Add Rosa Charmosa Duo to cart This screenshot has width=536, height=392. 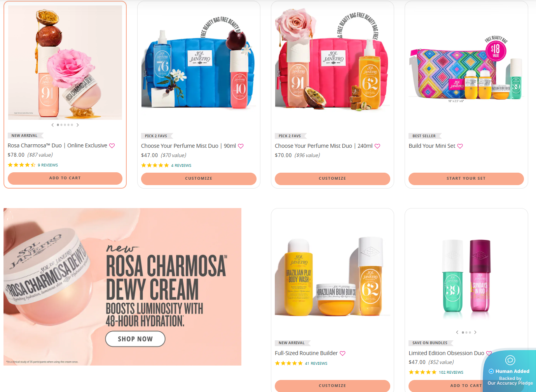pyautogui.click(x=65, y=178)
